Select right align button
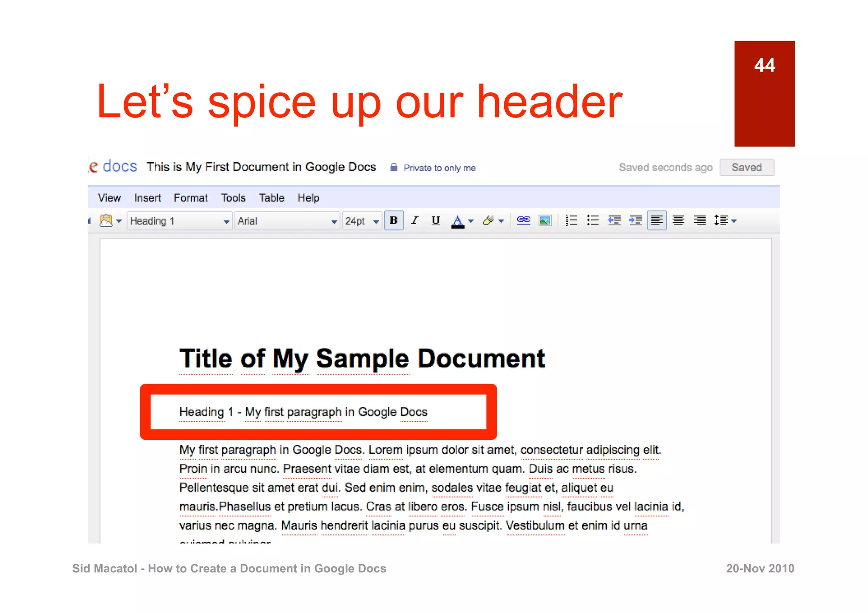The width and height of the screenshot is (868, 613). pos(699,220)
